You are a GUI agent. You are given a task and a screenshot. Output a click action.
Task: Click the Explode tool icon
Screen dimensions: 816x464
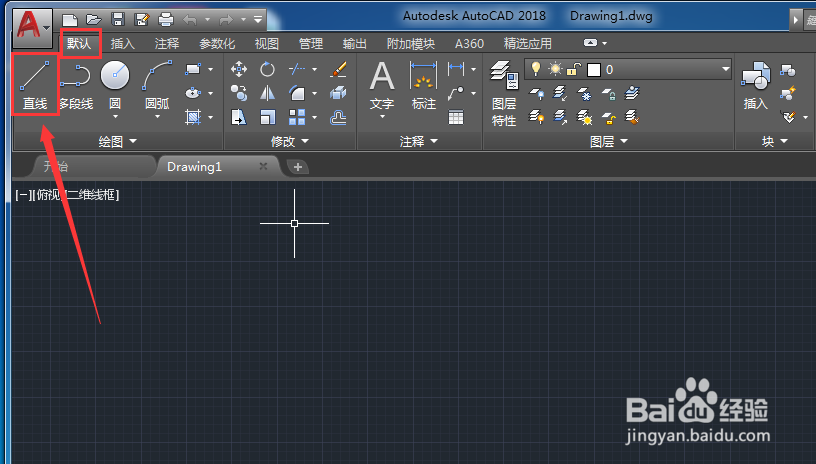tap(338, 93)
